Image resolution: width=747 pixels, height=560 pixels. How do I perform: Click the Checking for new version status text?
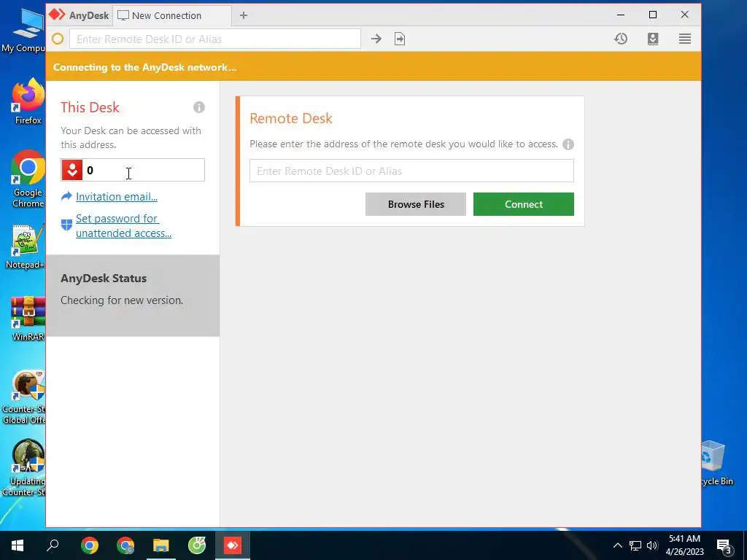(122, 300)
